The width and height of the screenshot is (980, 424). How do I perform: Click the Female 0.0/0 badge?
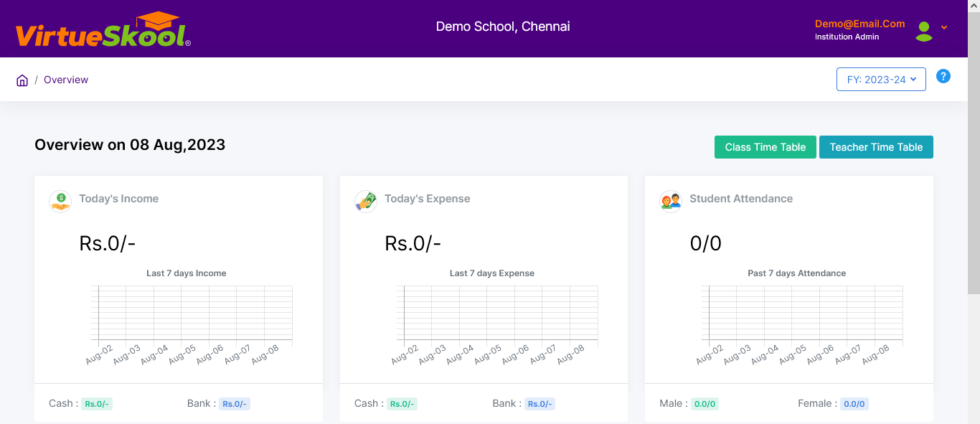854,404
